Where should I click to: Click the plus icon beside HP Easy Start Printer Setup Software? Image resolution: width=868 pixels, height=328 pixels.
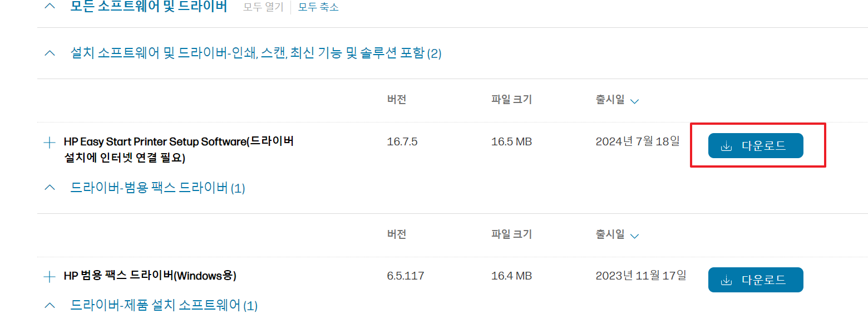click(49, 143)
